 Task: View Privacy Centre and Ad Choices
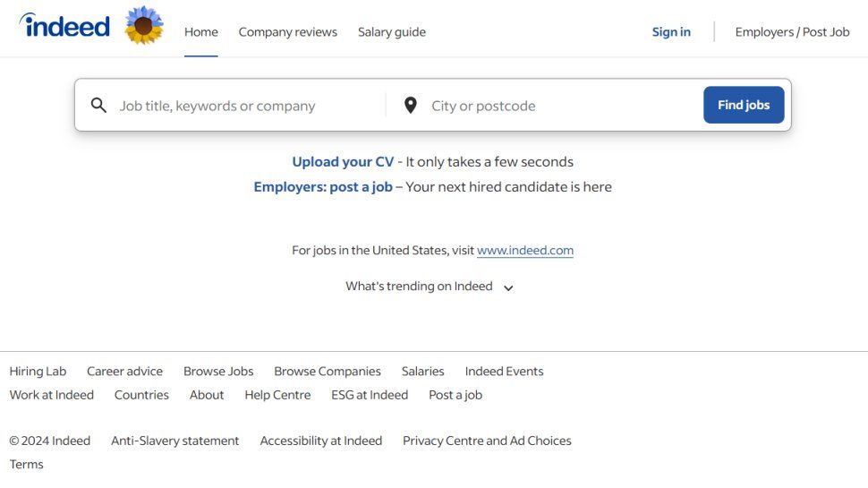click(x=487, y=441)
